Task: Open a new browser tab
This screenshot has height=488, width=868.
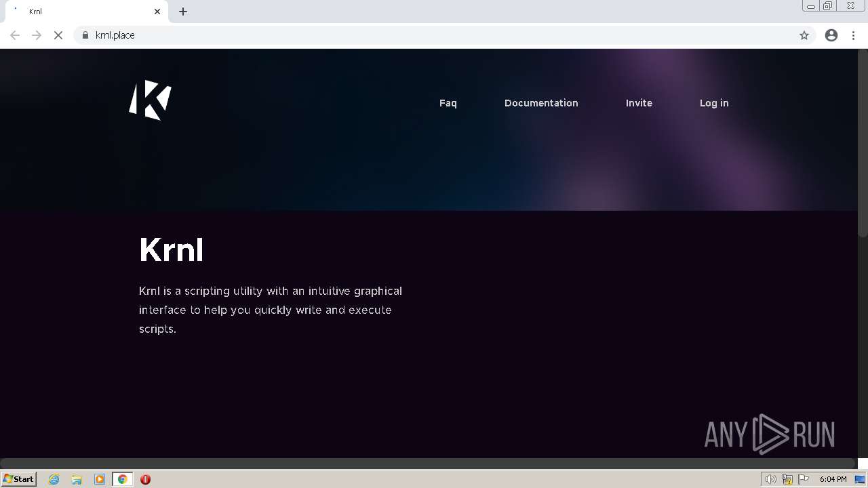Action: point(183,12)
